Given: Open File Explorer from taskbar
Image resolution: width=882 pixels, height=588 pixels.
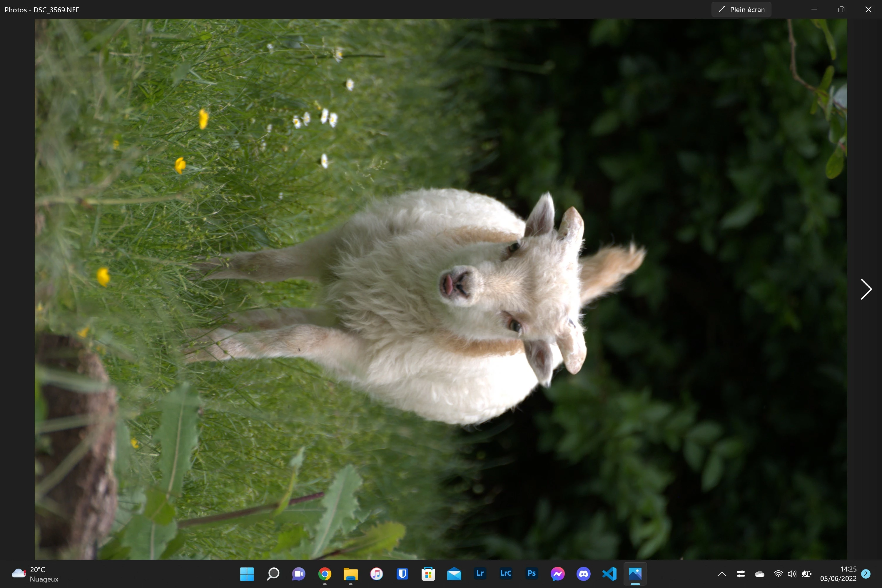Looking at the screenshot, I should pyautogui.click(x=351, y=574).
